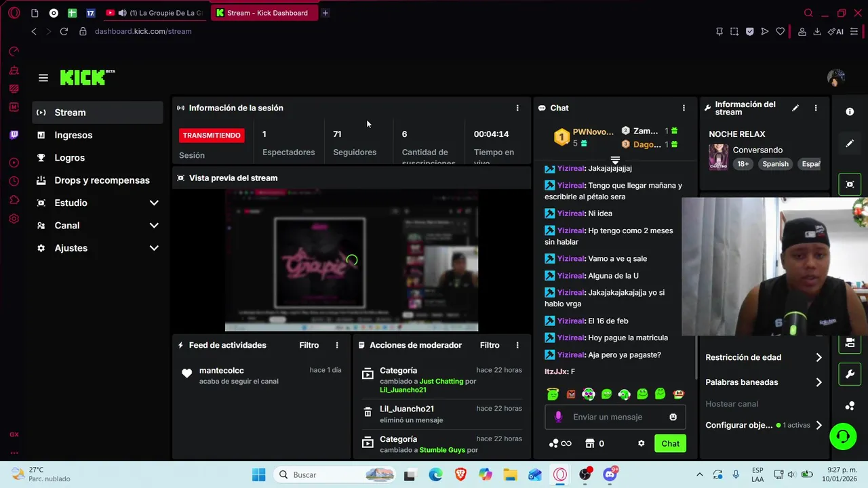Image resolution: width=868 pixels, height=488 pixels.
Task: Click the heart bookmark icon in toolbar
Action: pyautogui.click(x=781, y=31)
